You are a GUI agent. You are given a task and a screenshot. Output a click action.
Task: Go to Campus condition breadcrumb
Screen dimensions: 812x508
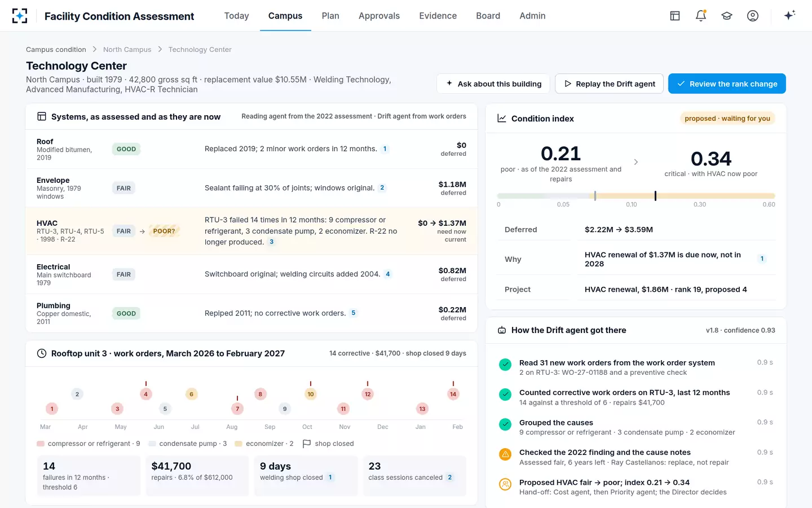click(x=56, y=50)
